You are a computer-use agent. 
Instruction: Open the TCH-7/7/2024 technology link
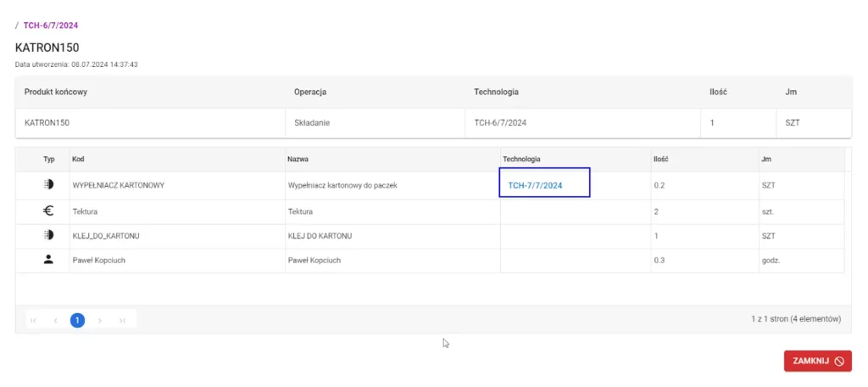535,185
